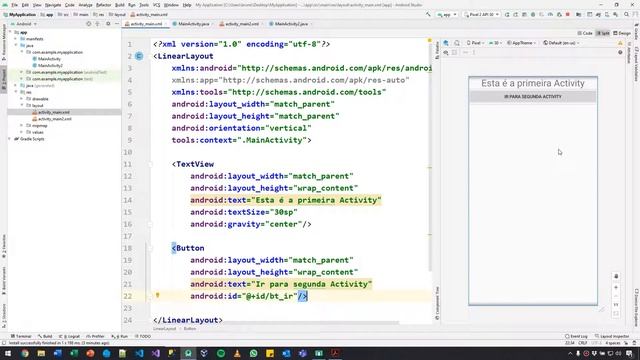
Task: Open the API 30 dropdown in preview
Action: [496, 43]
